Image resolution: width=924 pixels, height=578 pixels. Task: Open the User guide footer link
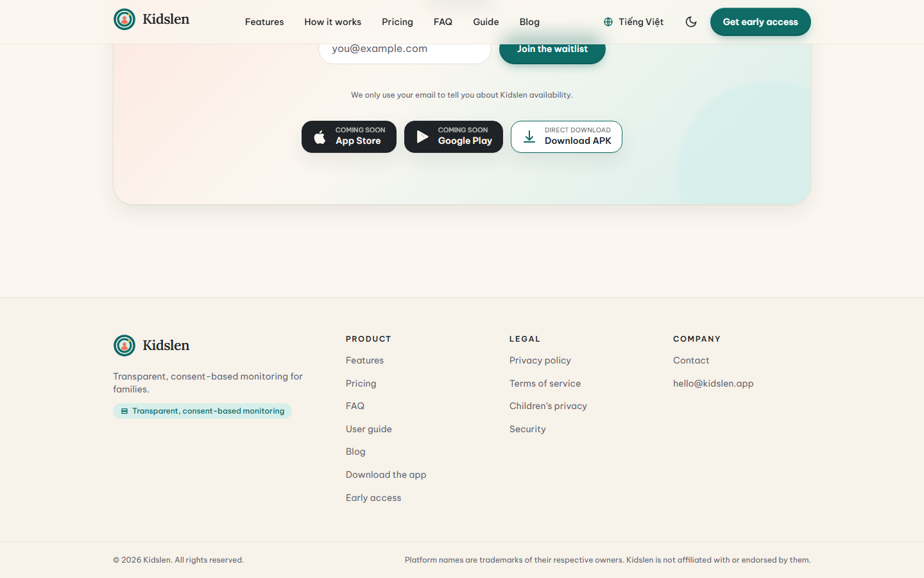[x=369, y=429]
